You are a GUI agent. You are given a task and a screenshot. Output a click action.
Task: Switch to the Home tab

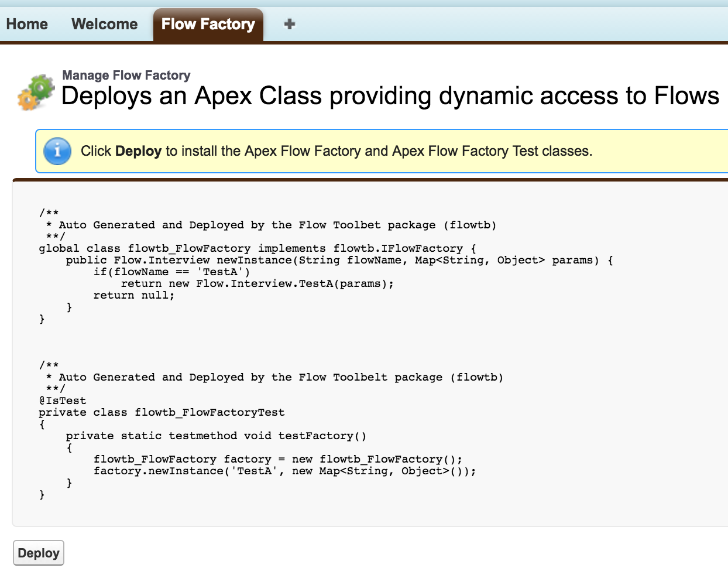27,24
